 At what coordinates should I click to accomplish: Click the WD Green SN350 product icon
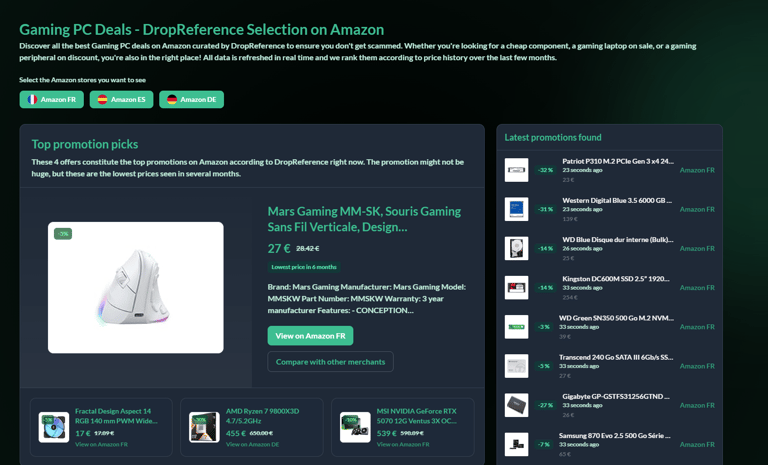point(516,327)
